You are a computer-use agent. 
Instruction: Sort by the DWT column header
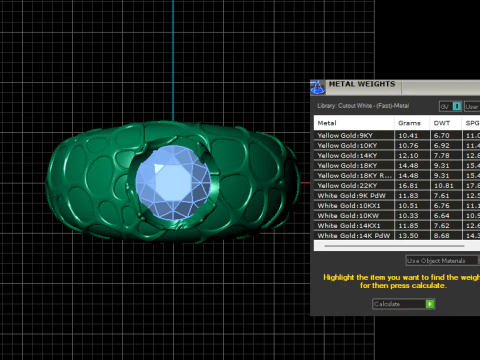(446, 123)
